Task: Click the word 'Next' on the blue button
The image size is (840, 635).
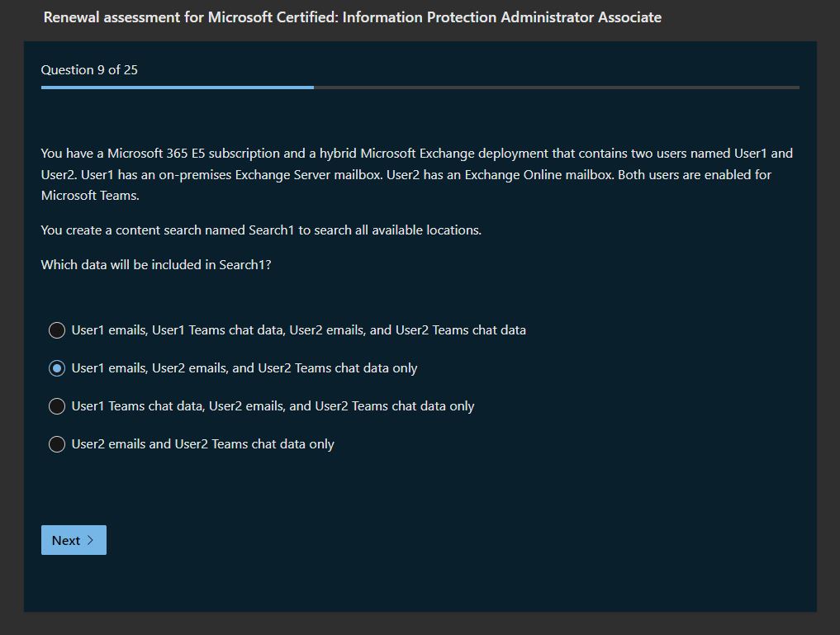Action: [x=66, y=540]
